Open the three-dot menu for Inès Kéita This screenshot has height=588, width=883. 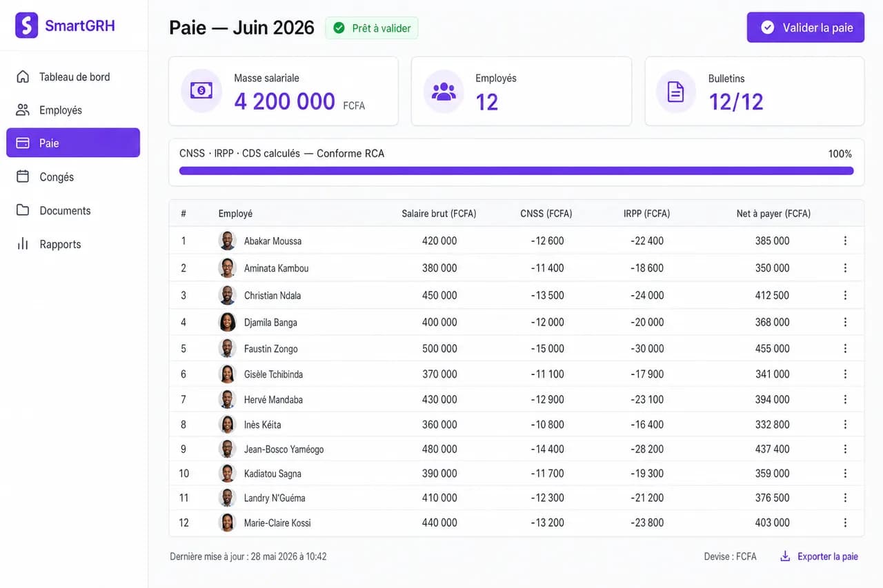[845, 425]
